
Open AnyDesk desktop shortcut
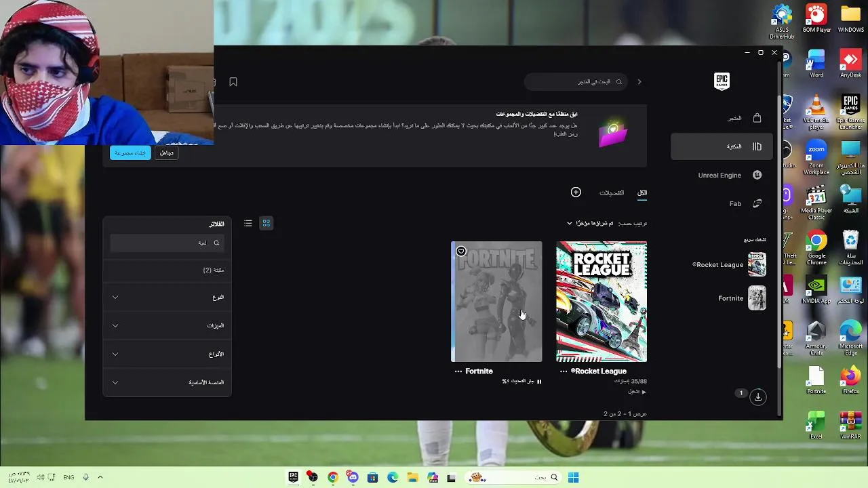coord(851,64)
